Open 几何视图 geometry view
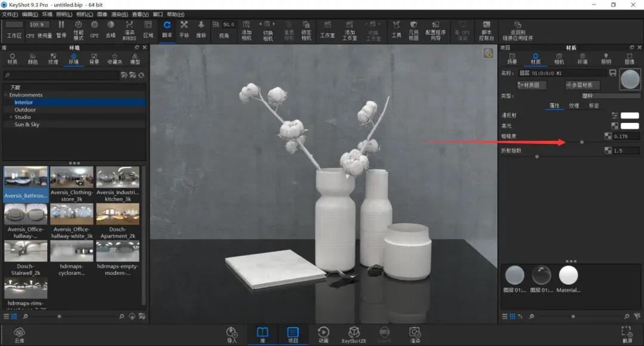This screenshot has width=644, height=346. coord(414,30)
